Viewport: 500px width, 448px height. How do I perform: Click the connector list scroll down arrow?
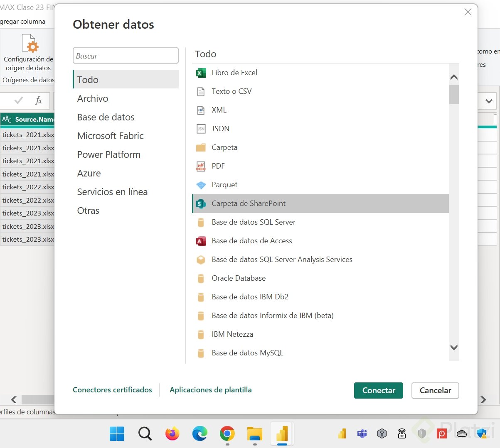click(x=454, y=348)
